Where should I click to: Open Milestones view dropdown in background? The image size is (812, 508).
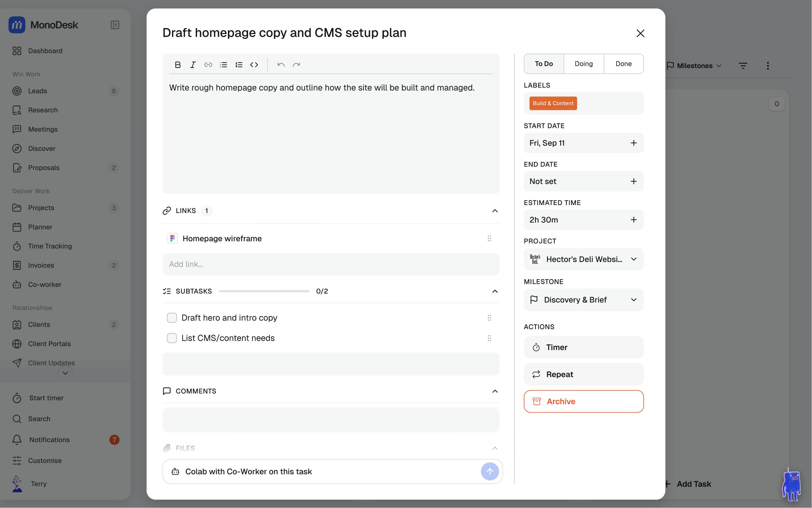[x=694, y=66]
